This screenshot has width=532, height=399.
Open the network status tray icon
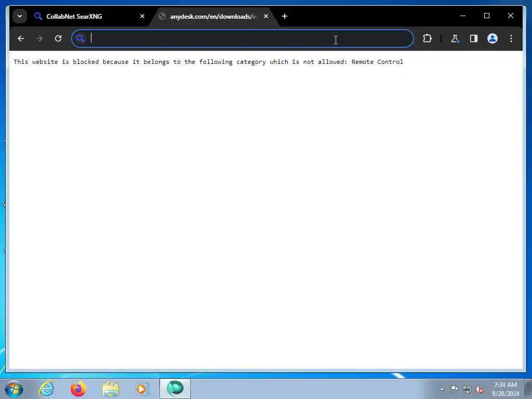tap(467, 390)
